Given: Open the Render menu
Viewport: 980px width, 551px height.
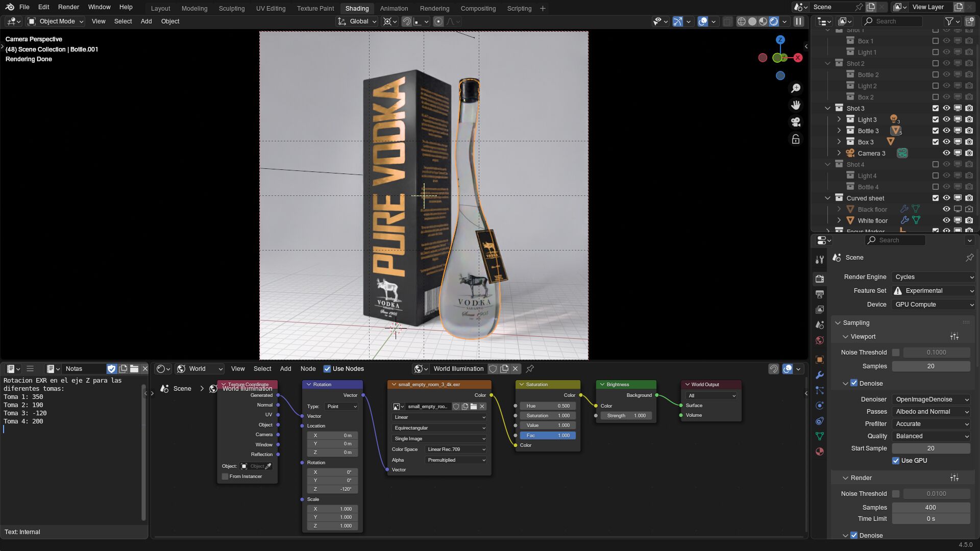Looking at the screenshot, I should pos(68,7).
